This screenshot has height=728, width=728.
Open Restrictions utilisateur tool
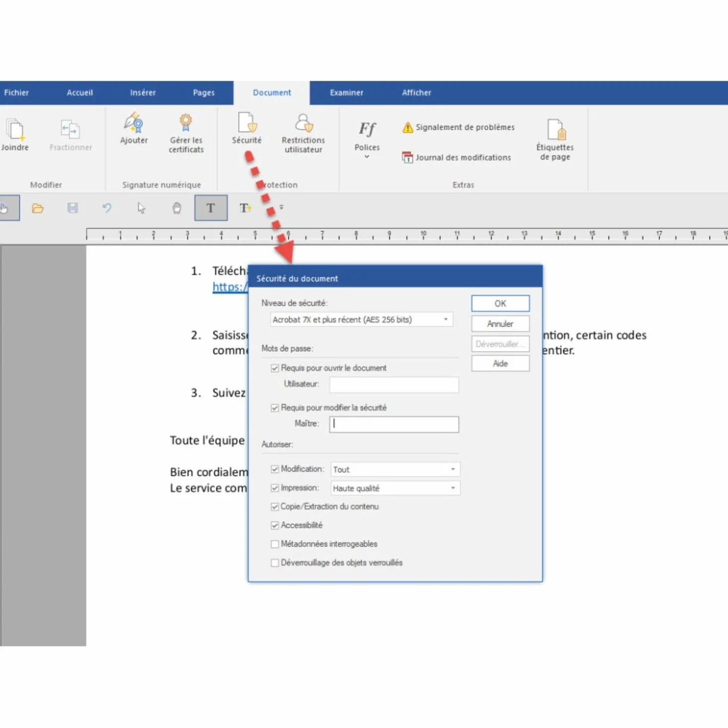coord(303,133)
